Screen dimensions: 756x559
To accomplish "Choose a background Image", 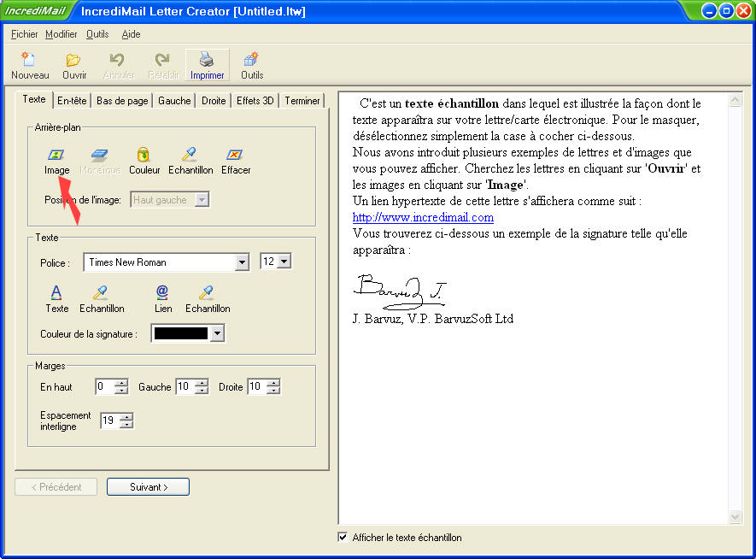I will point(57,162).
